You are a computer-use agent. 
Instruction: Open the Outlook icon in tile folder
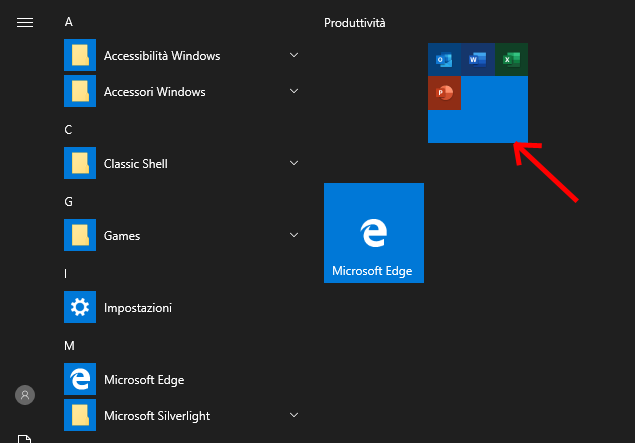pos(444,60)
